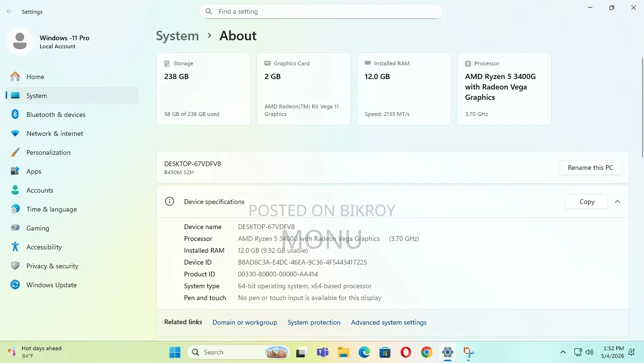Open the Windows Start menu
Image resolution: width=644 pixels, height=363 pixels.
click(x=175, y=352)
